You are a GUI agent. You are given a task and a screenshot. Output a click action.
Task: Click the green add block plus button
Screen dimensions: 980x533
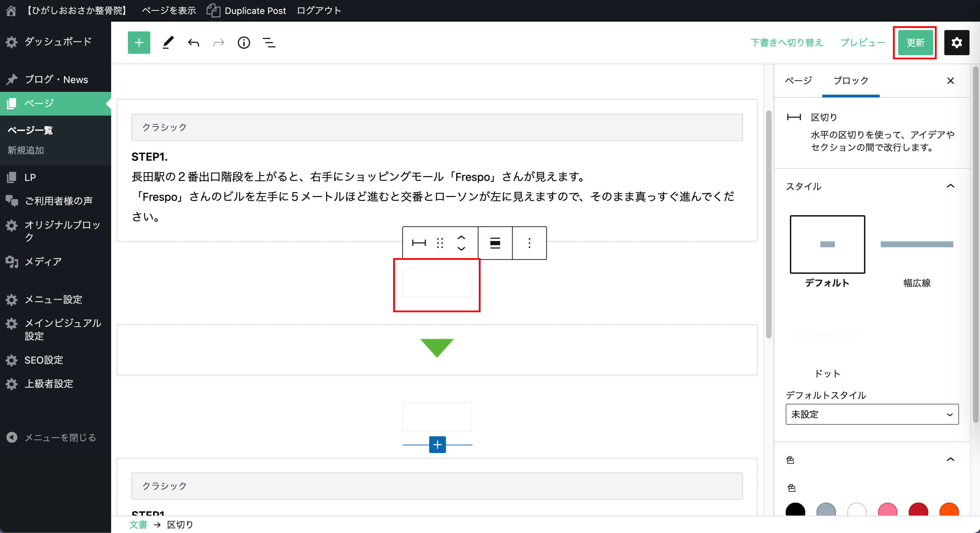(139, 43)
